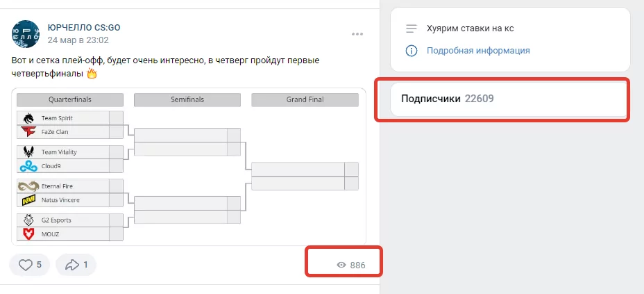Click the Natus Vincere logo in bracket
644x294 pixels.
(x=28, y=200)
